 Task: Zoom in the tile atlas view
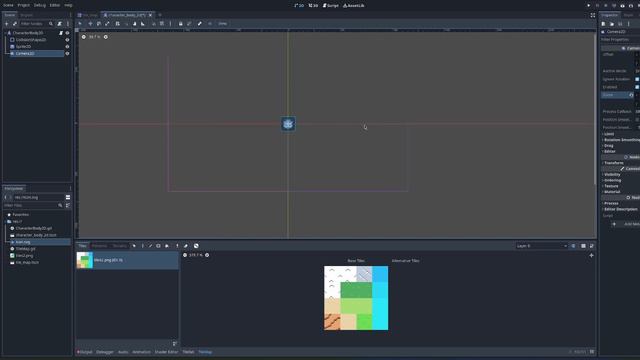click(x=207, y=255)
